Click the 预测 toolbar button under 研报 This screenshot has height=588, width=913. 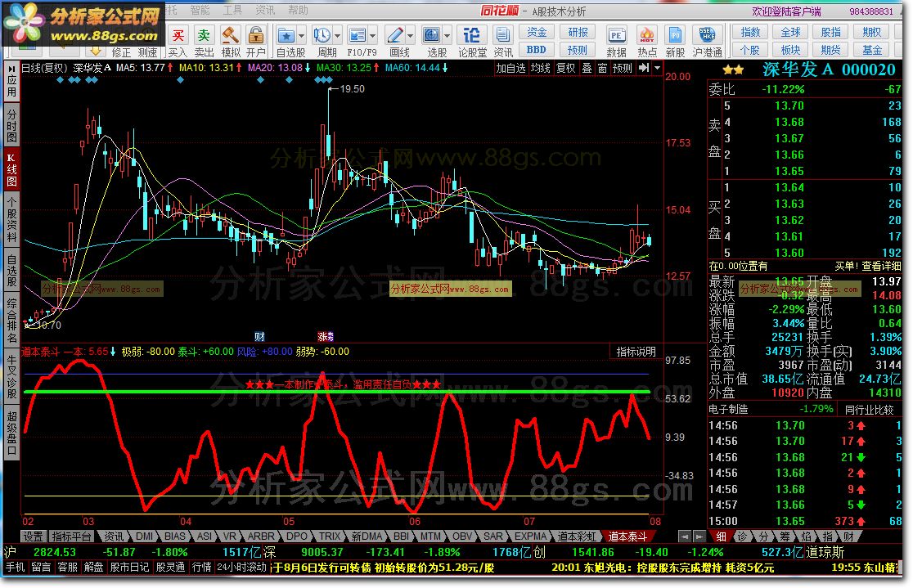tap(578, 50)
